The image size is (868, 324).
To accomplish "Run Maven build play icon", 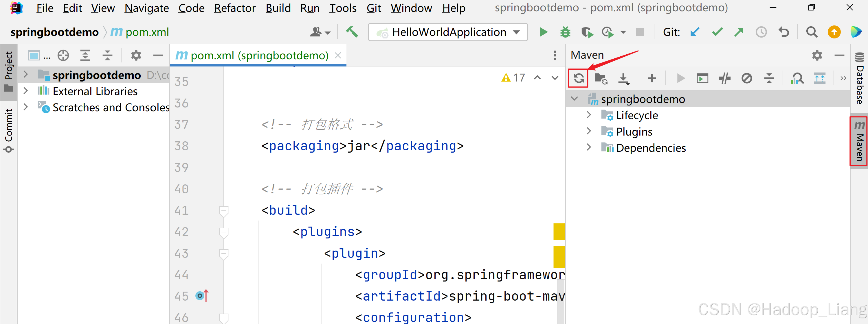I will [x=680, y=78].
